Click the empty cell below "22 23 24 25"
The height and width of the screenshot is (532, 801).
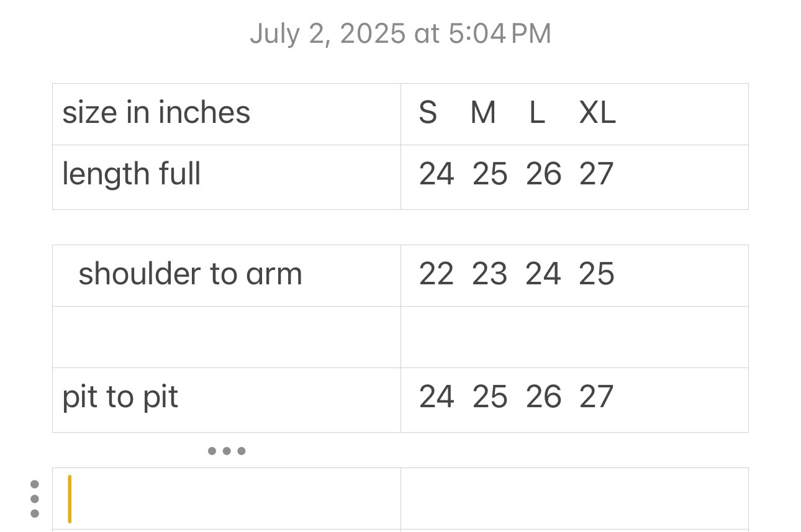pyautogui.click(x=574, y=336)
